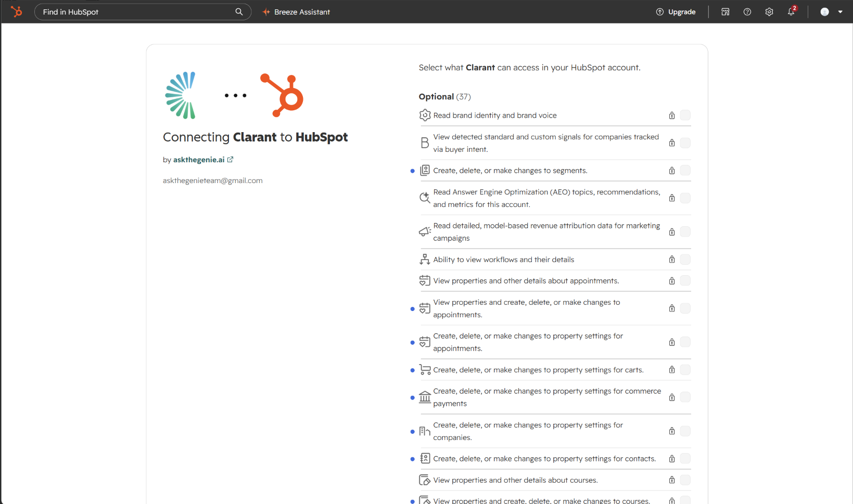The image size is (853, 504).
Task: Open the Help question mark icon
Action: pyautogui.click(x=747, y=11)
